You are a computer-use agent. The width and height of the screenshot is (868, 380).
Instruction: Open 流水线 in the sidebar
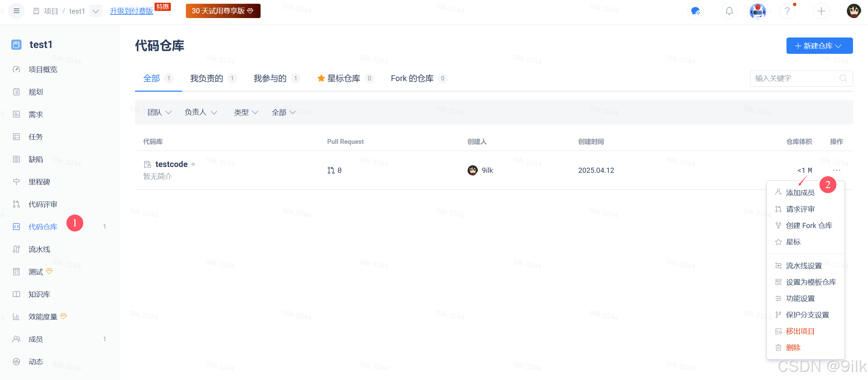pyautogui.click(x=39, y=249)
